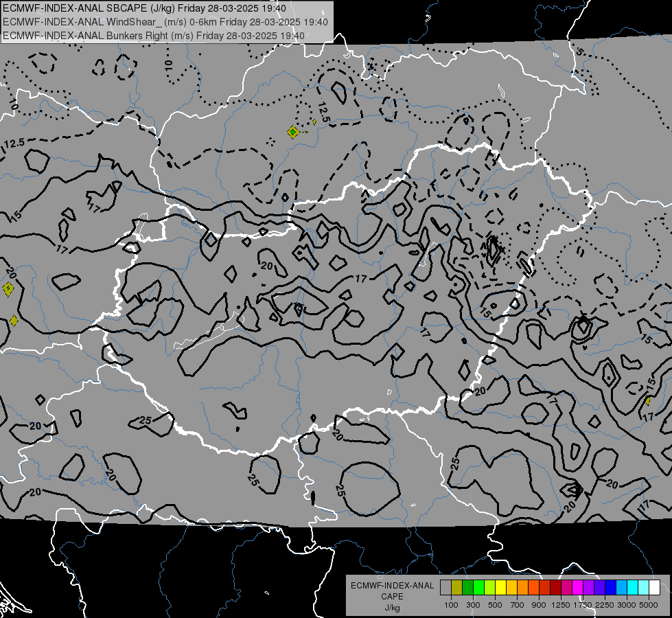Click the 5000 value on the legend scale
This screenshot has height=618, width=672.
coord(649,605)
